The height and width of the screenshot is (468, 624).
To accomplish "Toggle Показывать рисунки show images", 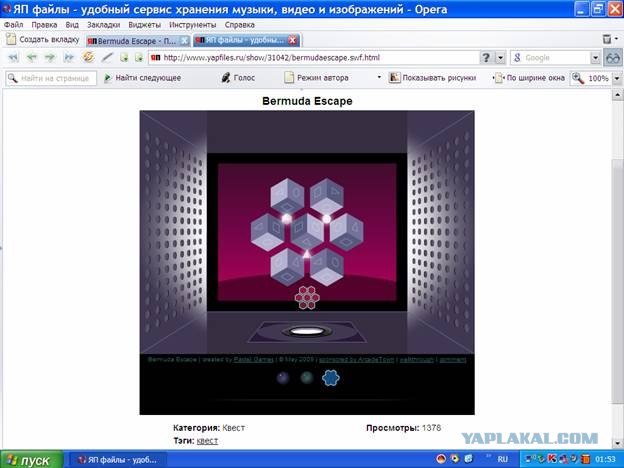I will (433, 78).
